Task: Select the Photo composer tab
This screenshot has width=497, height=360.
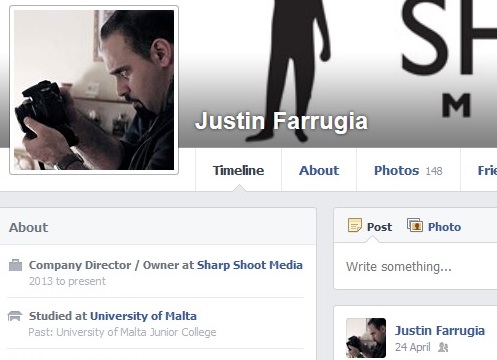Action: click(x=434, y=227)
